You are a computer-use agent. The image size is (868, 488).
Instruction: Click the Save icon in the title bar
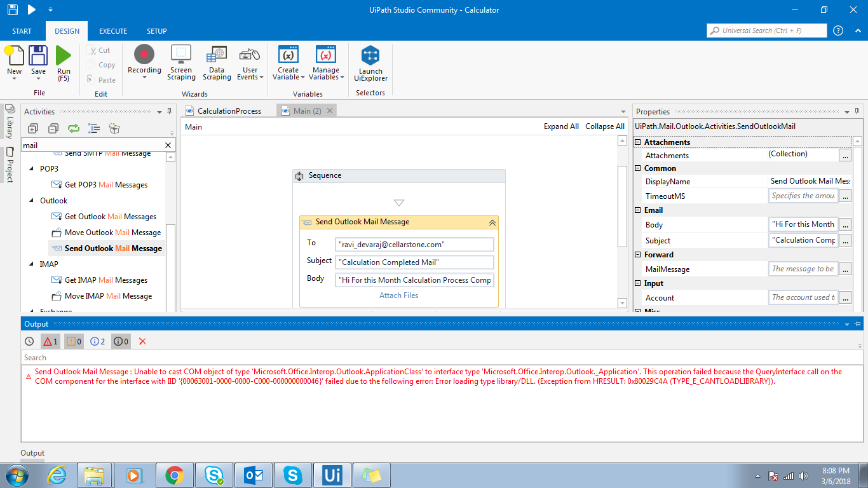13,10
